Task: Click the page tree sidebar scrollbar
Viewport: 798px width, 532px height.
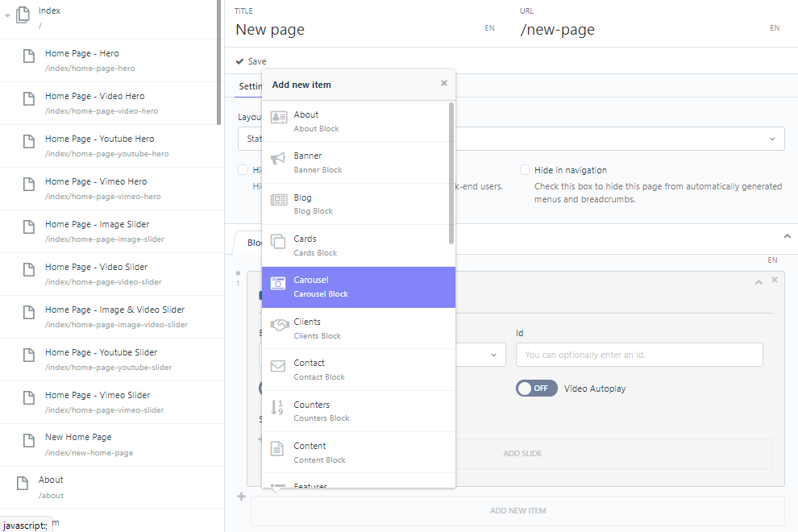Action: pos(218,62)
